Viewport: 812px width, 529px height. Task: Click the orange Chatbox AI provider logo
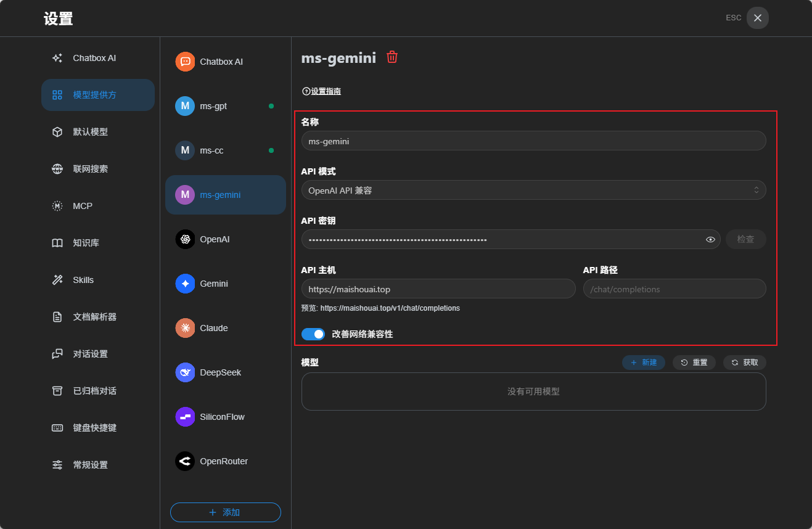coord(185,62)
